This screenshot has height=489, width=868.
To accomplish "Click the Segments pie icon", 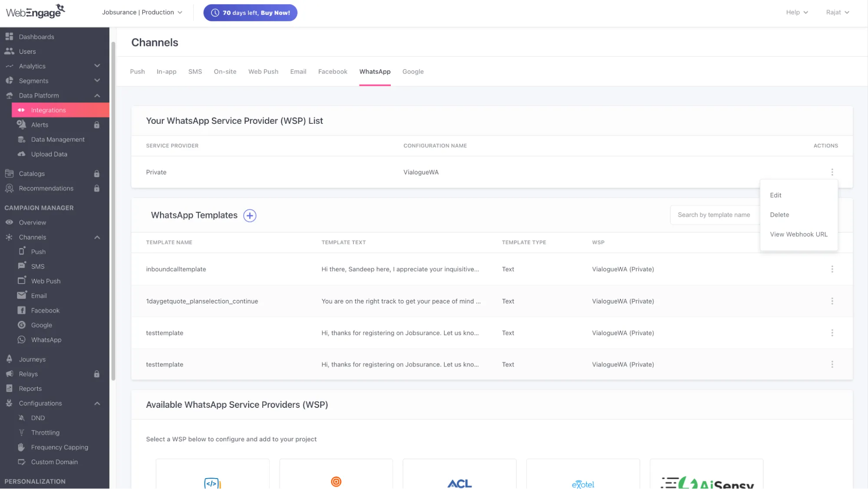I will [9, 81].
